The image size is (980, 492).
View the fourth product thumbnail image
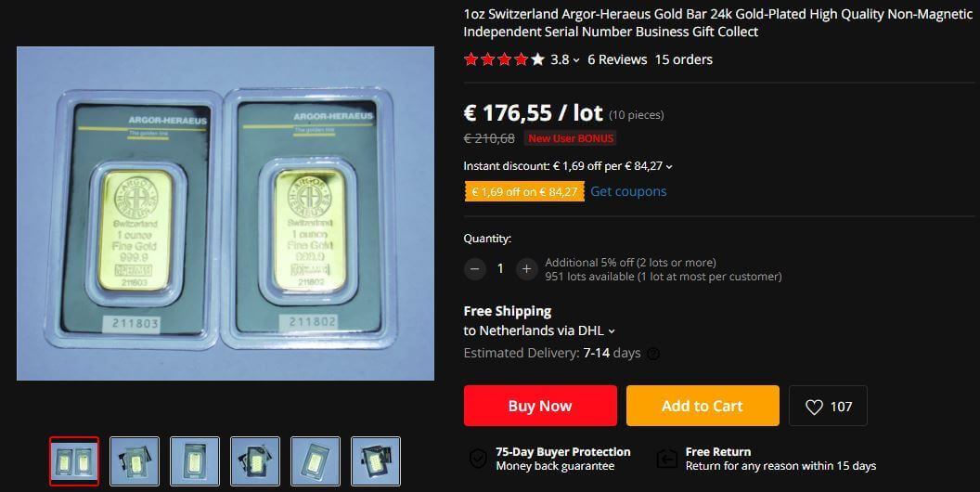coord(255,461)
